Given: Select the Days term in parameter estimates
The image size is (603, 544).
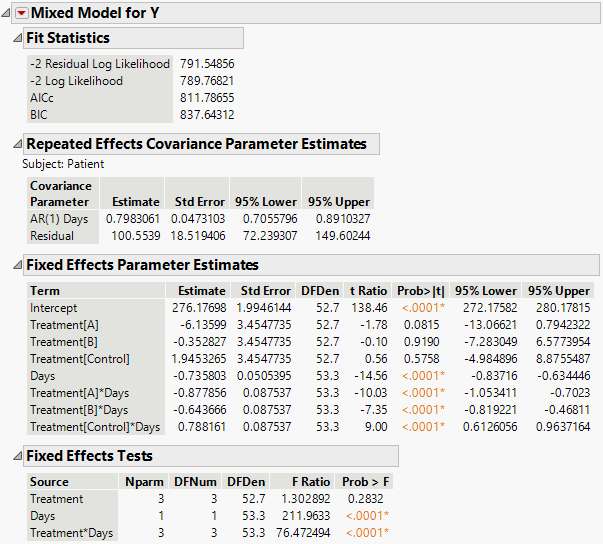Looking at the screenshot, I should pyautogui.click(x=43, y=376).
